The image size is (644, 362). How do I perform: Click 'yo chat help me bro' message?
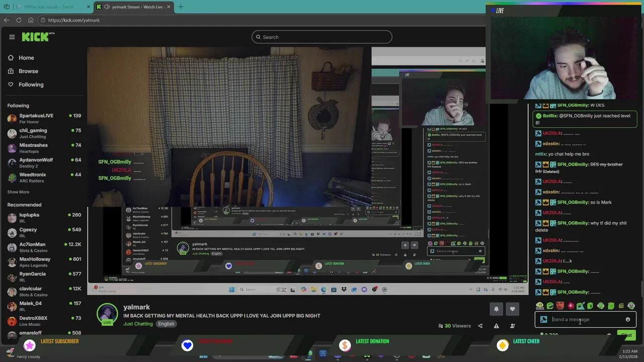[562, 154]
